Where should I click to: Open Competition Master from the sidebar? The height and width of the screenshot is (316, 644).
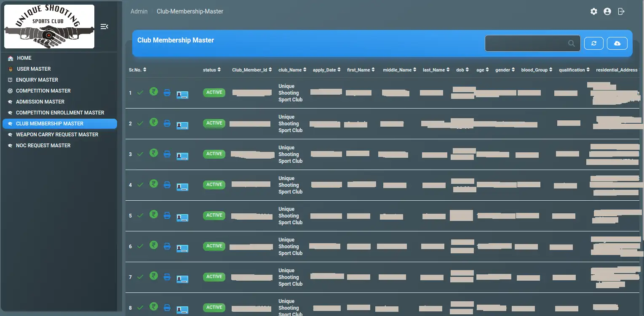(43, 91)
